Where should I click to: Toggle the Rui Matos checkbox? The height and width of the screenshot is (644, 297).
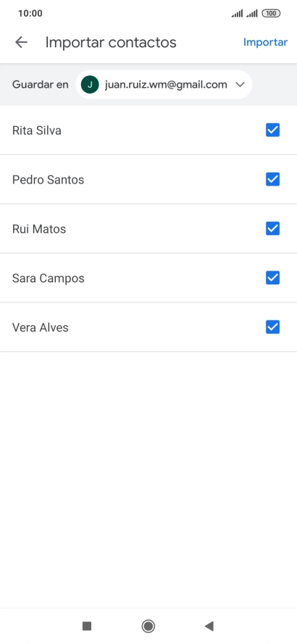click(x=273, y=228)
